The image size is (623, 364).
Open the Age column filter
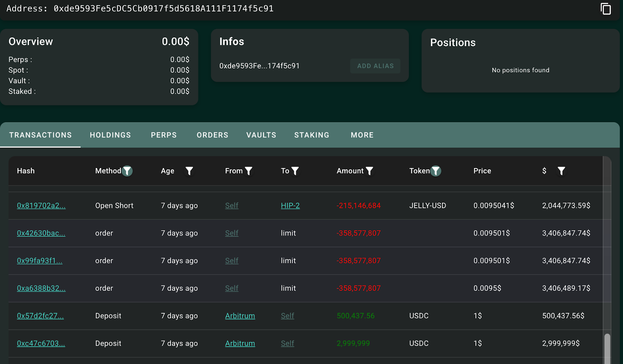click(x=189, y=171)
